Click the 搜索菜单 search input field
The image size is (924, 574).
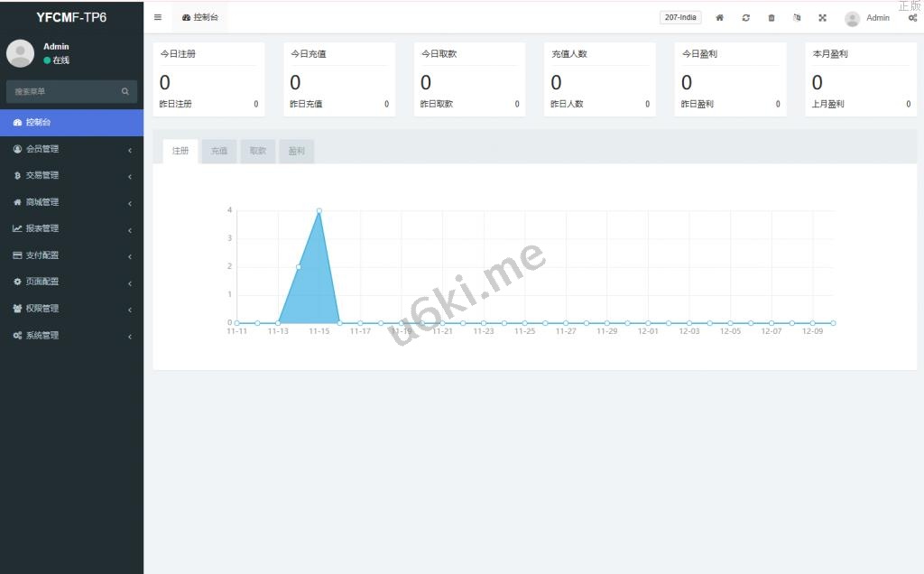63,91
